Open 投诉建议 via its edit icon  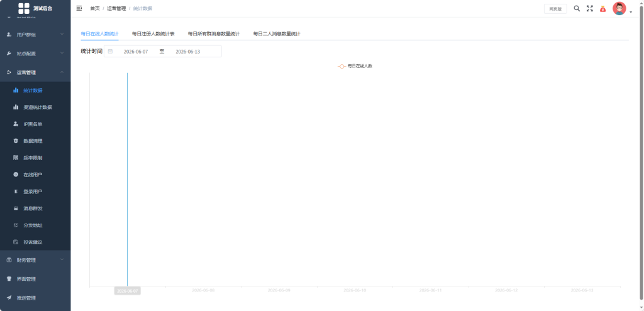tap(16, 242)
